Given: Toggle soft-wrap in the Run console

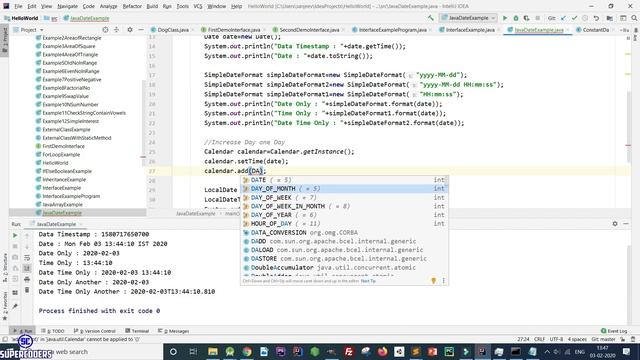Looking at the screenshot, I should point(27,258).
